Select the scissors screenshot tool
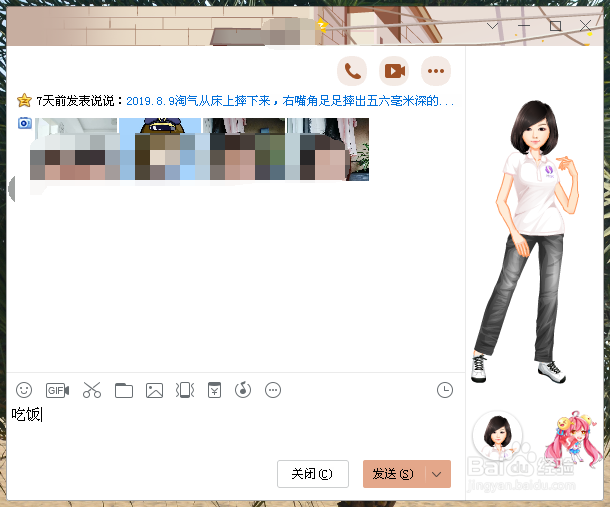610x507 pixels. [x=92, y=390]
